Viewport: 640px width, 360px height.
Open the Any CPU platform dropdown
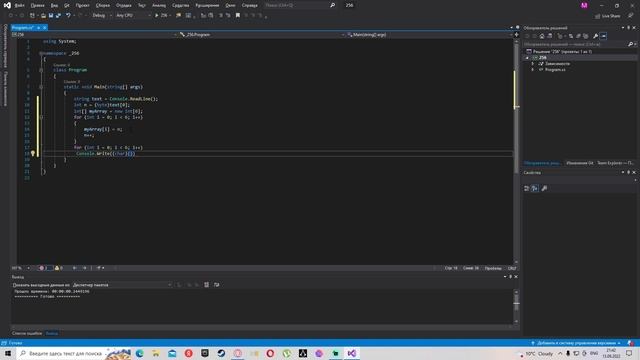coord(133,16)
